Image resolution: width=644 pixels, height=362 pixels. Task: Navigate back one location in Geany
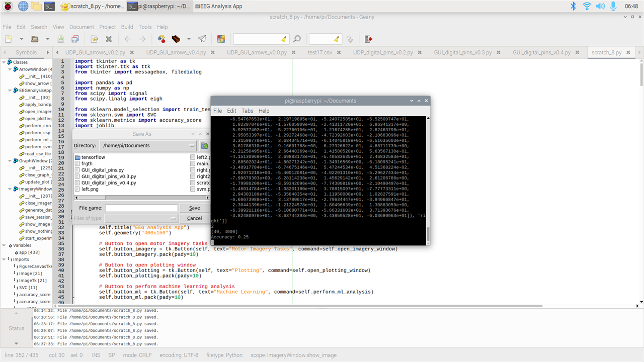[128, 39]
